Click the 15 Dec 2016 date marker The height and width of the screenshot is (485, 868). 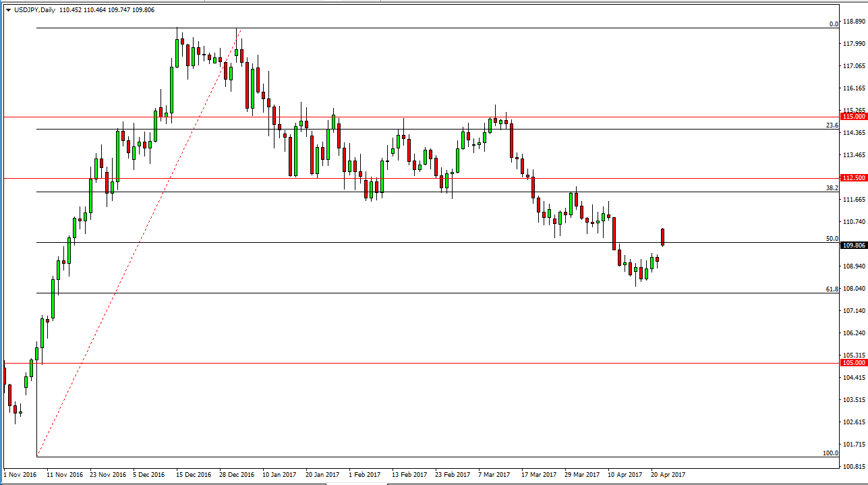[x=194, y=475]
